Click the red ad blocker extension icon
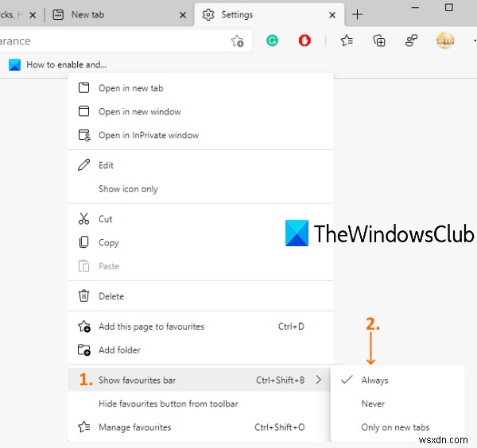 [x=304, y=41]
